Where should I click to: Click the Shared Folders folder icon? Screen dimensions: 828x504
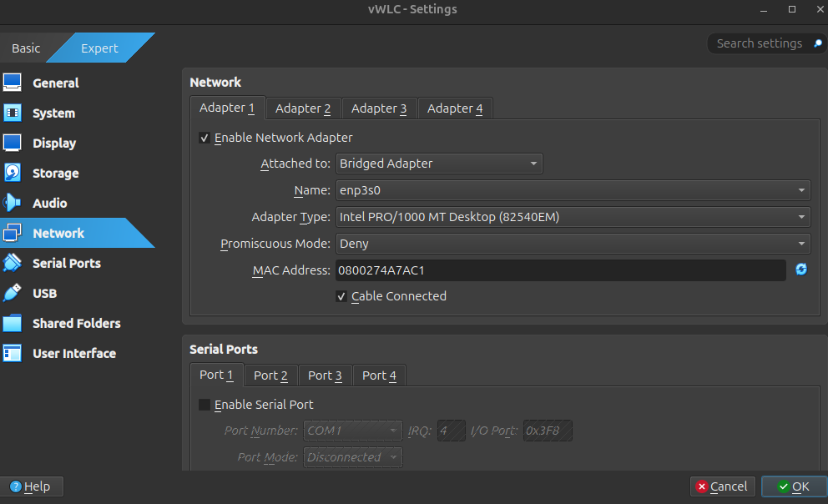(13, 323)
